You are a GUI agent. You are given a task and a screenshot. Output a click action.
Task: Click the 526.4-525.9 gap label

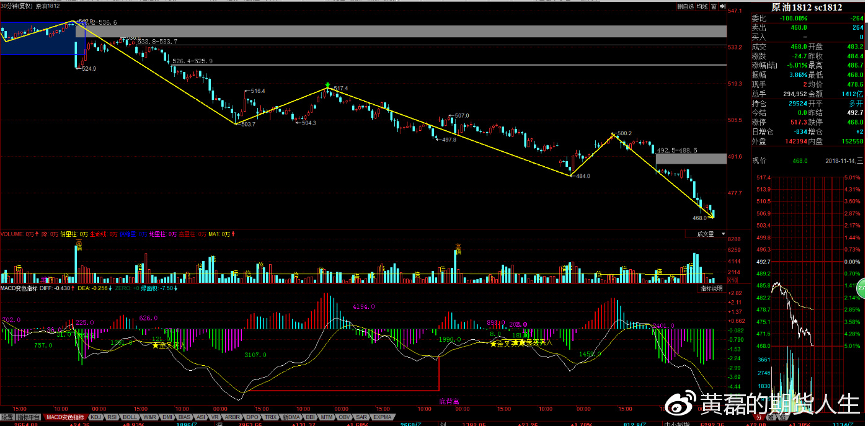[192, 61]
